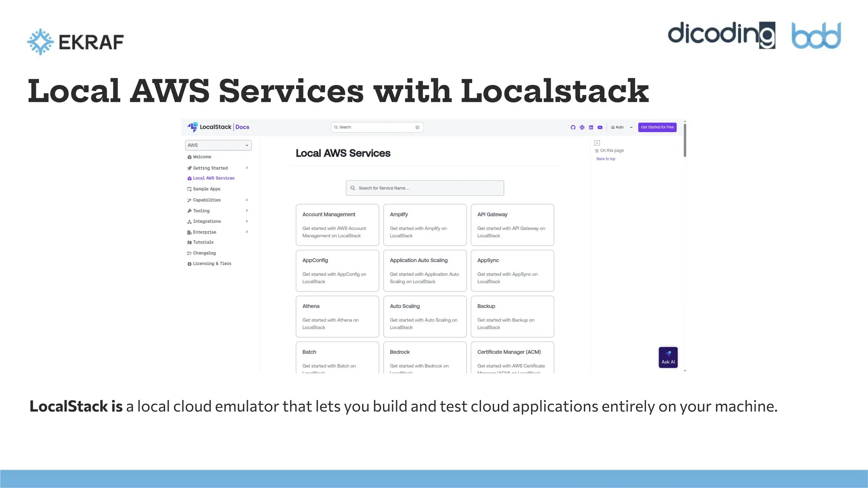
Task: Click the Integrations sidebar icon
Action: pos(189,222)
